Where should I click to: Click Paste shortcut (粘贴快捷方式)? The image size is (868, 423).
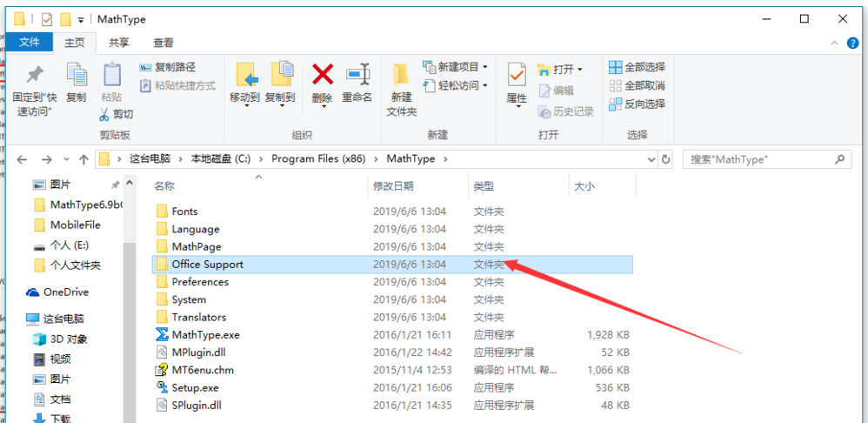point(177,86)
